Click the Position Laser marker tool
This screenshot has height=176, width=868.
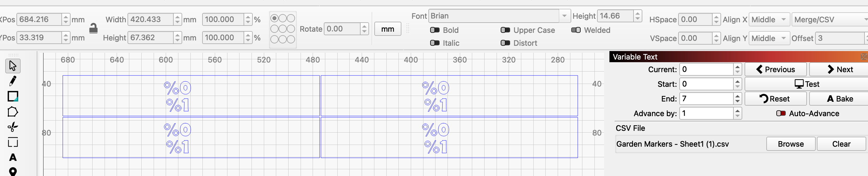[13, 172]
